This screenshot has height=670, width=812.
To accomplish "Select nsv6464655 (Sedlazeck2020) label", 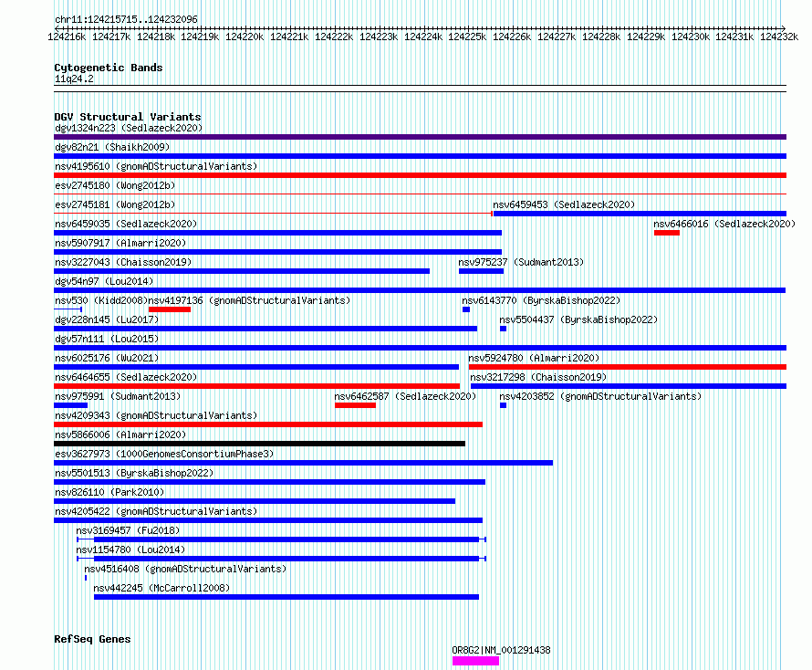I will click(x=126, y=377).
